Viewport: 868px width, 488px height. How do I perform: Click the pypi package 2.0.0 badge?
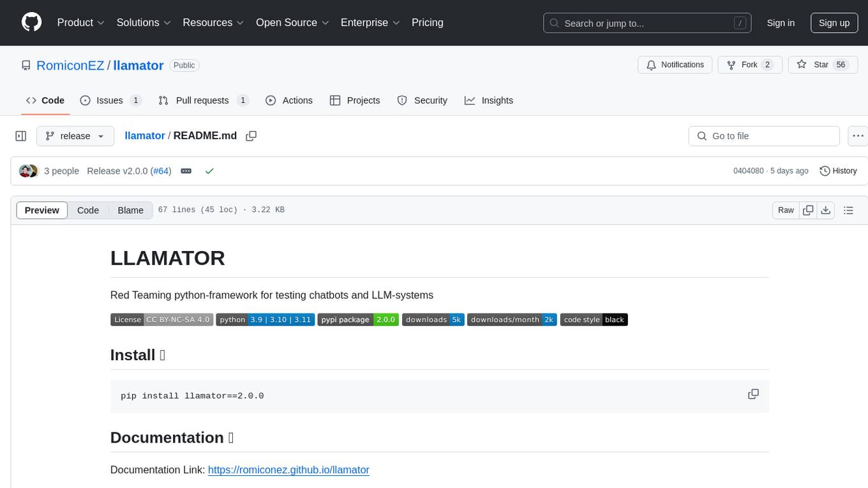(x=358, y=319)
